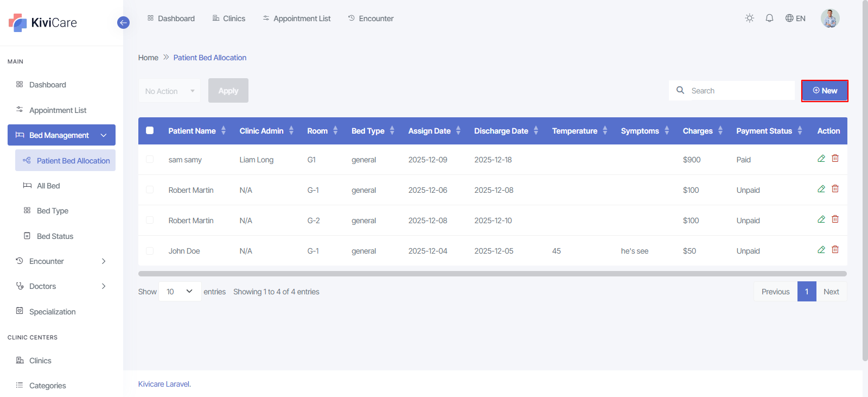
Task: Click the horizontal table scrollbar
Action: (492, 274)
